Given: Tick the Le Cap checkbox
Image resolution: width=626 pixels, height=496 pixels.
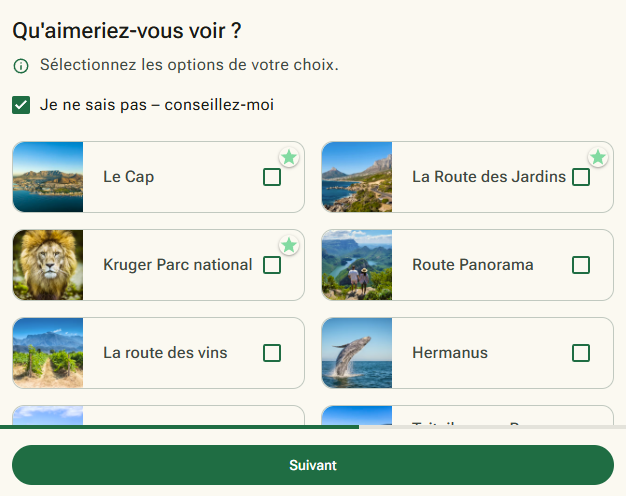Looking at the screenshot, I should pos(272,177).
